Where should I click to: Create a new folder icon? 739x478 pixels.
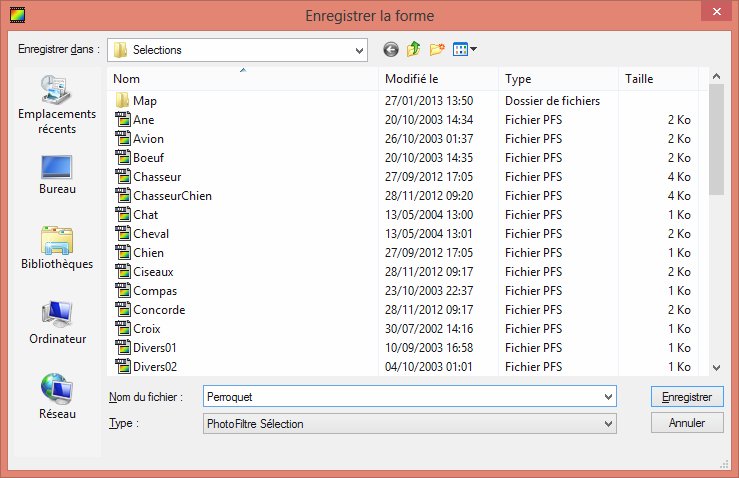(437, 49)
